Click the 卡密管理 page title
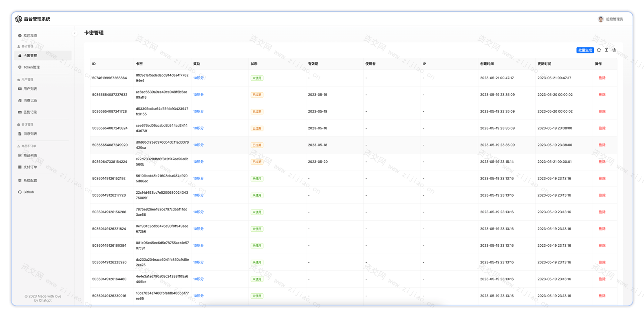The height and width of the screenshot is (321, 644). pyautogui.click(x=94, y=33)
